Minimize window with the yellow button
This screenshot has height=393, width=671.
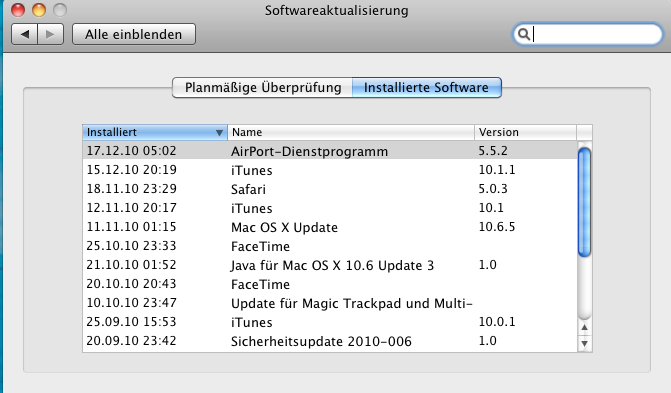pos(39,9)
